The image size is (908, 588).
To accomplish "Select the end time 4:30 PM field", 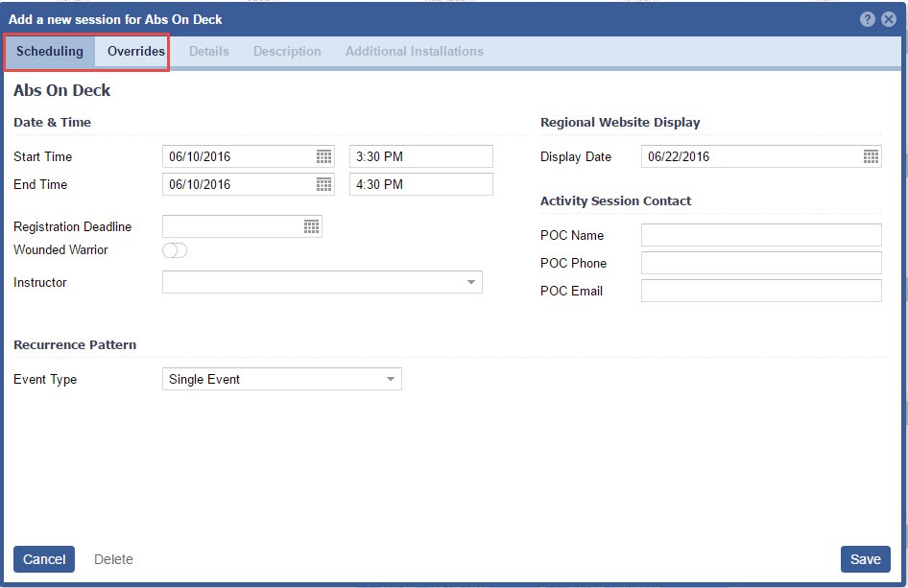I will click(x=420, y=184).
